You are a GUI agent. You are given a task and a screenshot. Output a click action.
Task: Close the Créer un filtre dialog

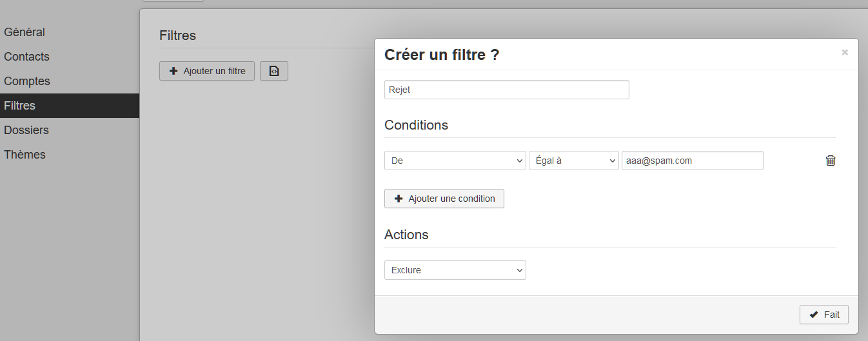click(845, 52)
